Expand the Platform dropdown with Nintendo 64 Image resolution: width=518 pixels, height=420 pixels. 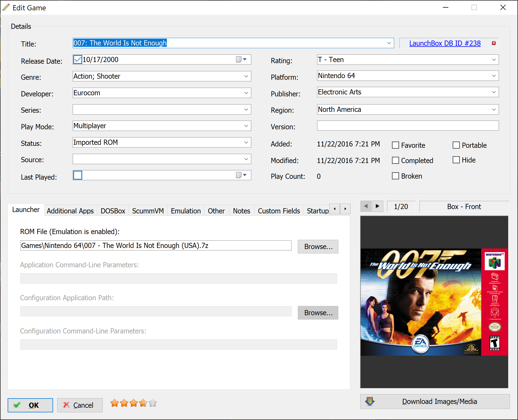[x=494, y=76]
